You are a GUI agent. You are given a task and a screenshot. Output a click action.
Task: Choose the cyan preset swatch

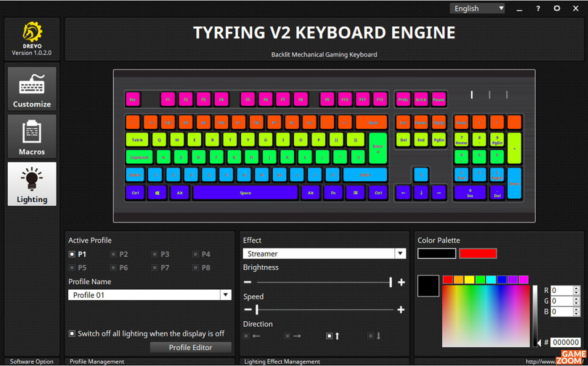(x=491, y=279)
